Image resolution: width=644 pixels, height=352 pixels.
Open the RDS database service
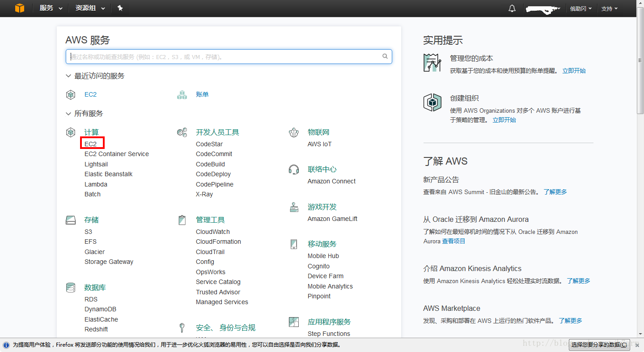[91, 299]
